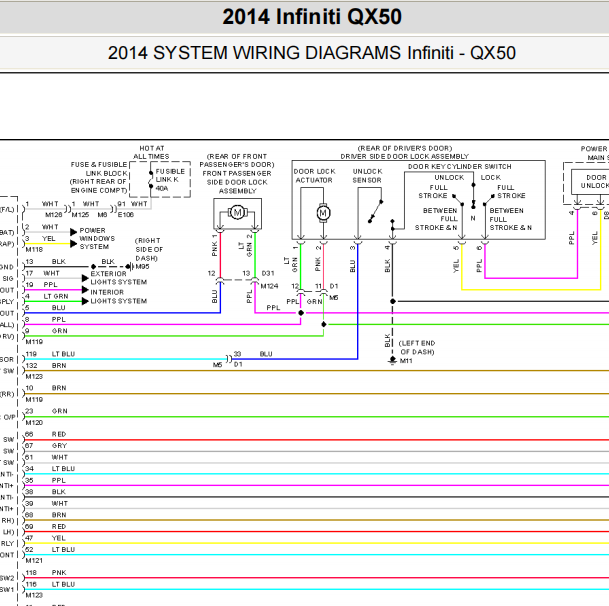The width and height of the screenshot is (609, 606).
Task: Click the '3 YEL' wire label
Action: [40, 239]
